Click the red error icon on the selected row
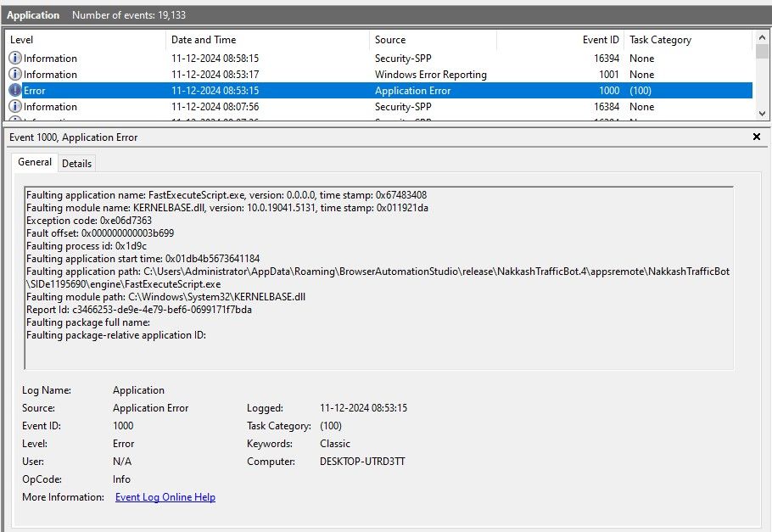Image resolution: width=772 pixels, height=532 pixels. 15,91
